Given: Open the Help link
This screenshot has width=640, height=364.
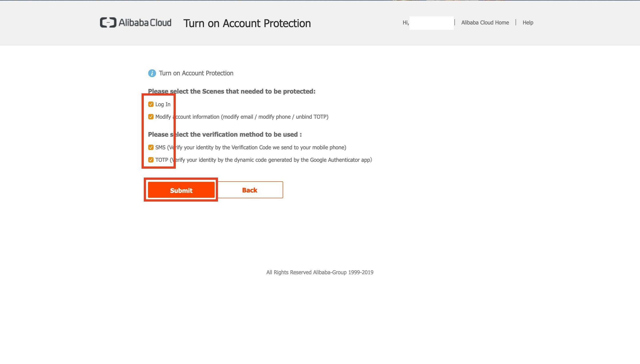Looking at the screenshot, I should [x=528, y=23].
